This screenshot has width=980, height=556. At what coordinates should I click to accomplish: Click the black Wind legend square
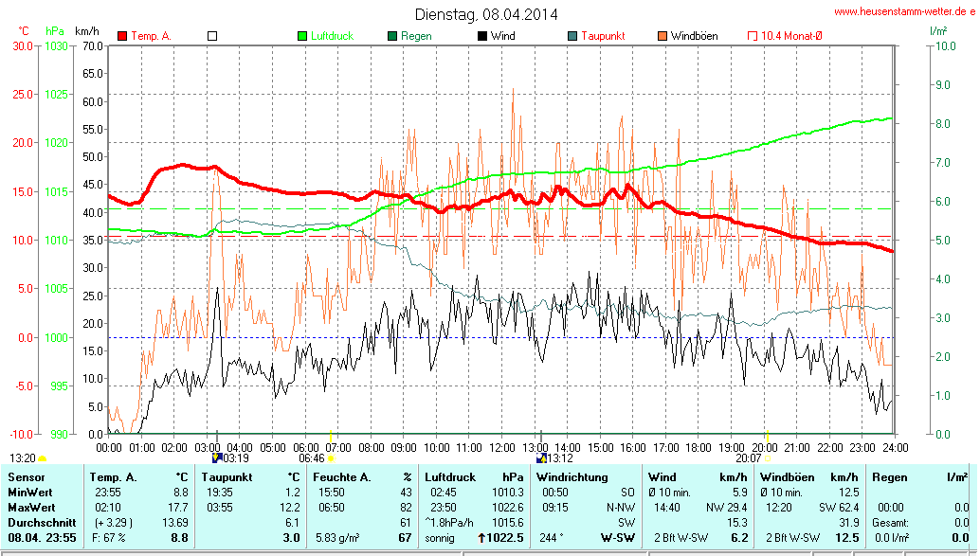pos(482,36)
